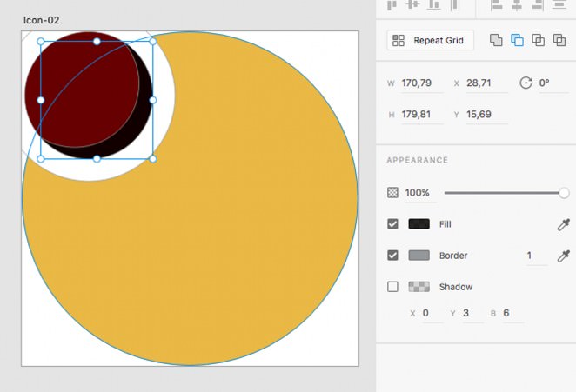This screenshot has width=576, height=392.
Task: Pick fill color with eyedropper
Action: tap(564, 224)
